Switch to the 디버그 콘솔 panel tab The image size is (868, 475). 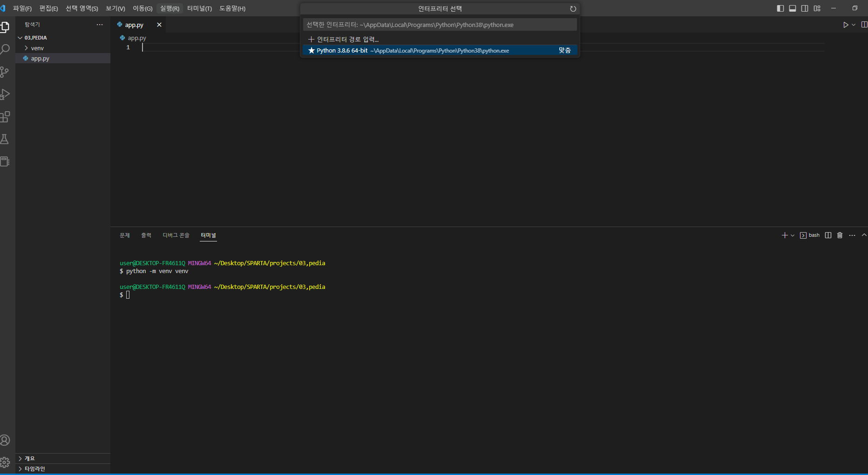tap(176, 235)
